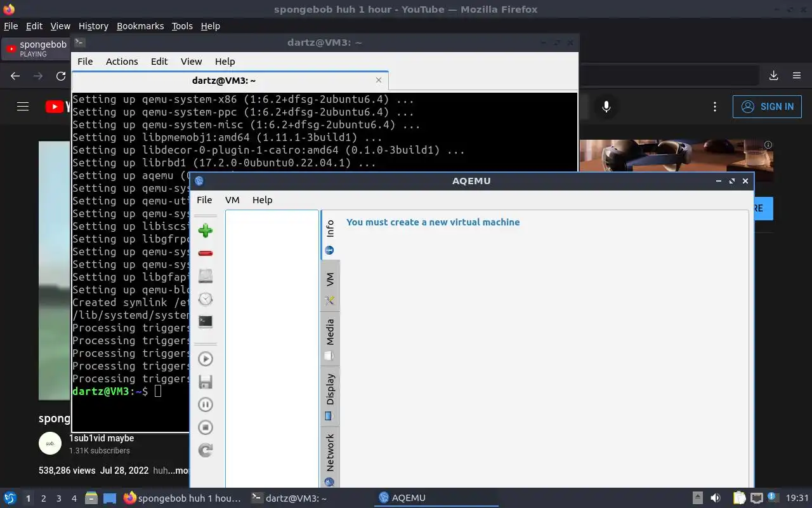Click the AQEMU taskbar entry
The width and height of the screenshot is (812, 508).
tap(436, 498)
